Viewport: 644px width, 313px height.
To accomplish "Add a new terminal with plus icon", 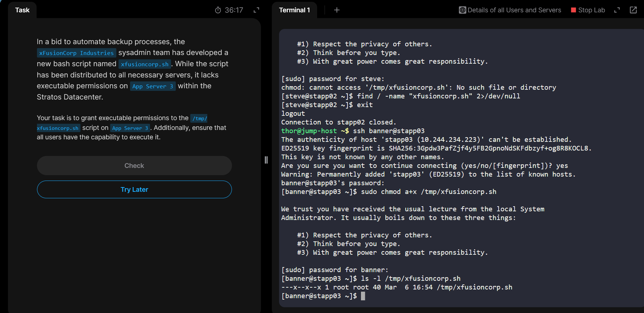I will tap(337, 10).
